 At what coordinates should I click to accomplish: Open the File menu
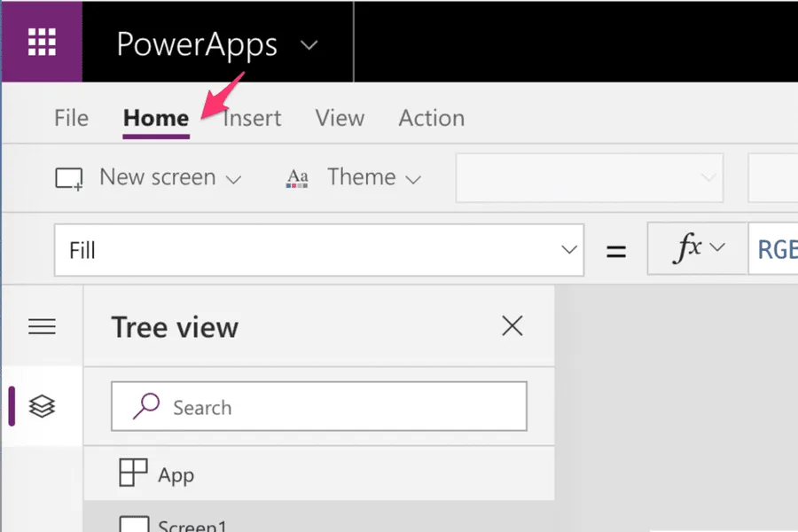71,118
